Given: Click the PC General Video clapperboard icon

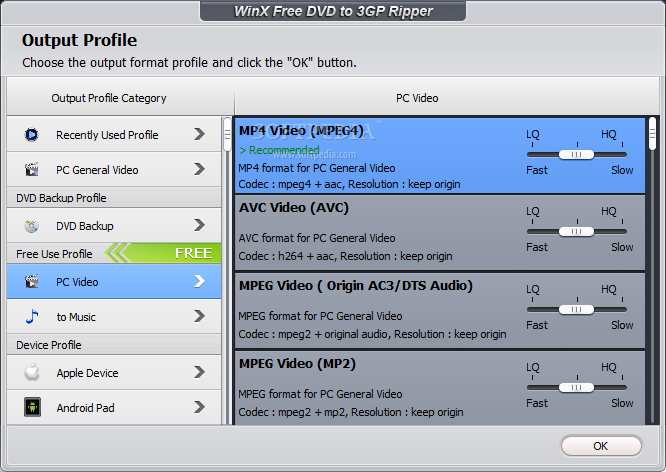Looking at the screenshot, I should pyautogui.click(x=31, y=170).
